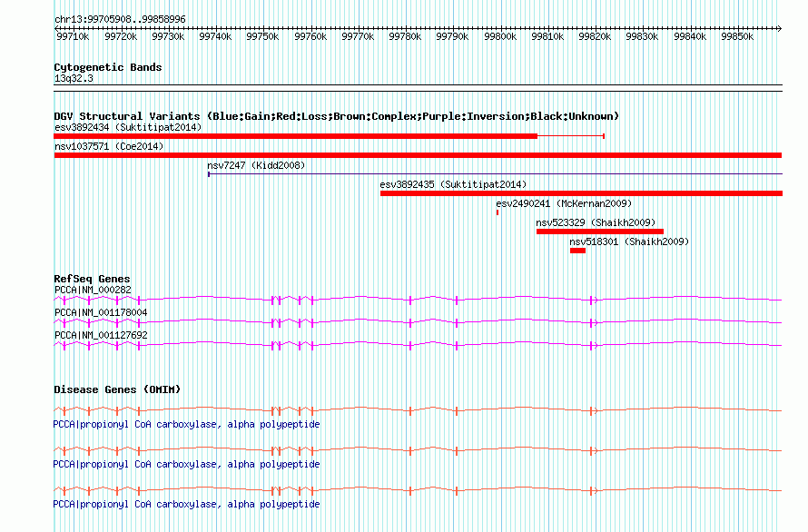Click the esv2490241 (McKernan2009) label
Image resolution: width=808 pixels, height=532 pixels.
coord(564,203)
